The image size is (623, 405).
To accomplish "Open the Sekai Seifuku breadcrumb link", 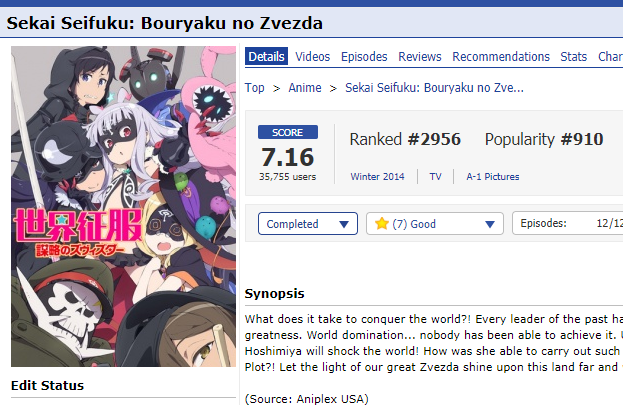I will click(x=434, y=87).
